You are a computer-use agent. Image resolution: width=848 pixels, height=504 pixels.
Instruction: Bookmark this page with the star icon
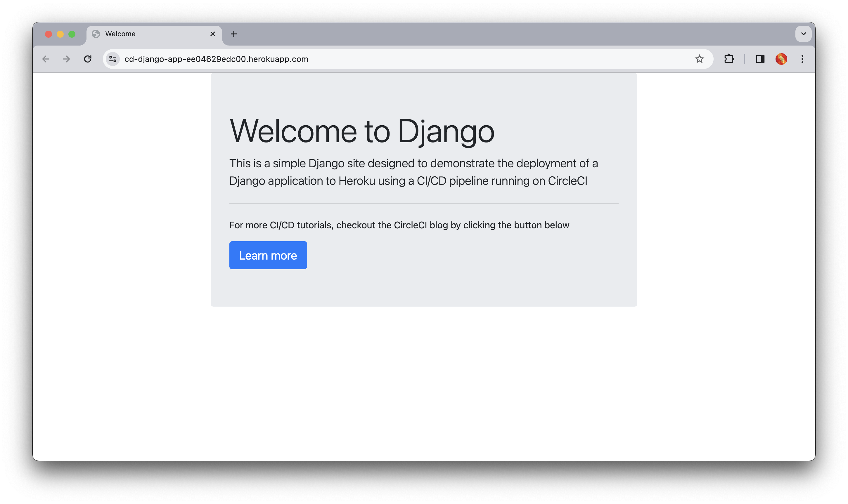coord(699,59)
